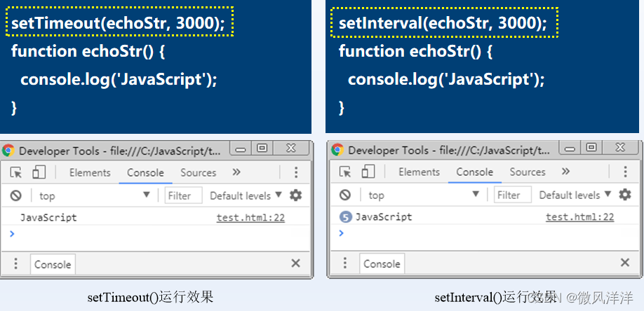The image size is (644, 311).
Task: Click the Filter field in left DevTools
Action: tap(184, 195)
